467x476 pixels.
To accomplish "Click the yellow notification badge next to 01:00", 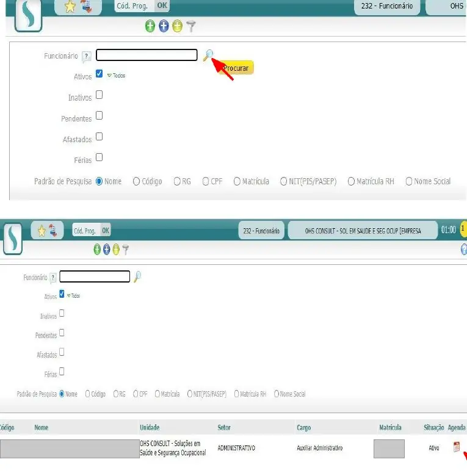I will [x=463, y=228].
